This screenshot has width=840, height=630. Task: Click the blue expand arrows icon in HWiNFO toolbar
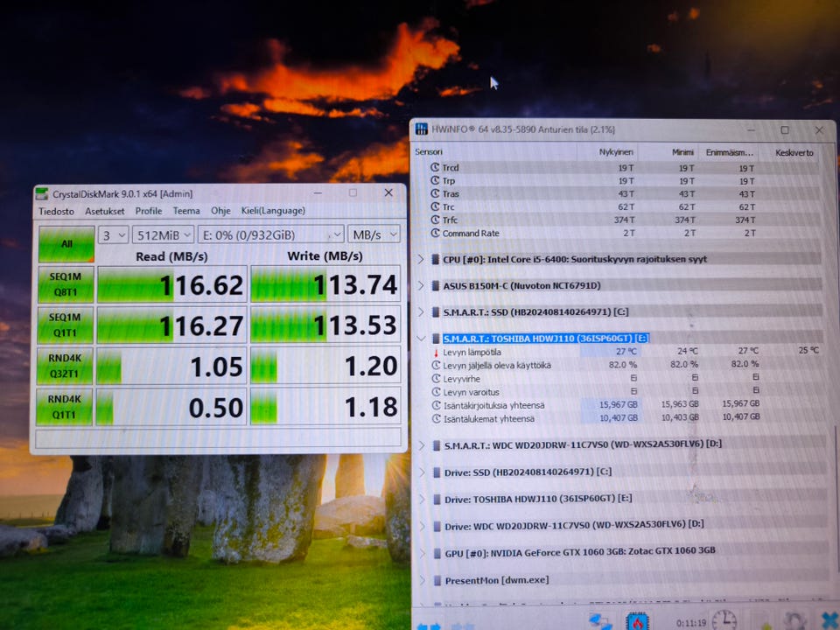429,626
